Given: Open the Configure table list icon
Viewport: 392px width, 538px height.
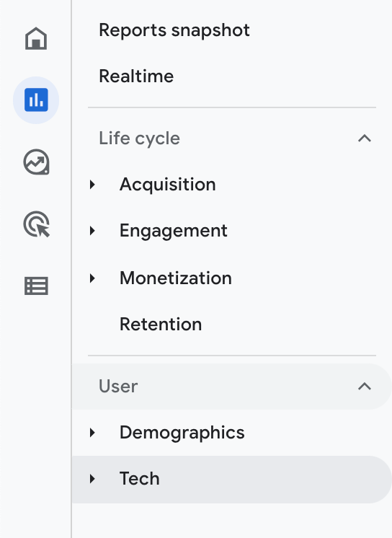Looking at the screenshot, I should point(36,286).
